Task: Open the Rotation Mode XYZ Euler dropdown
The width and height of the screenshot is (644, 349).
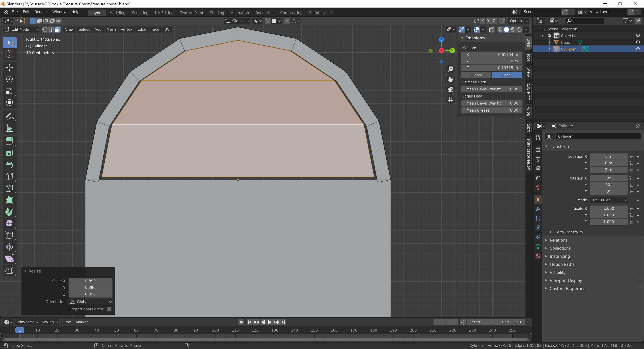Action: (608, 200)
